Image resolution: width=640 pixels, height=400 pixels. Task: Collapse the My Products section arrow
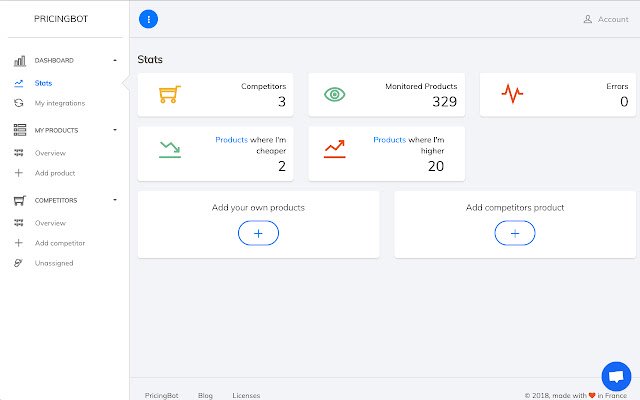click(x=115, y=130)
